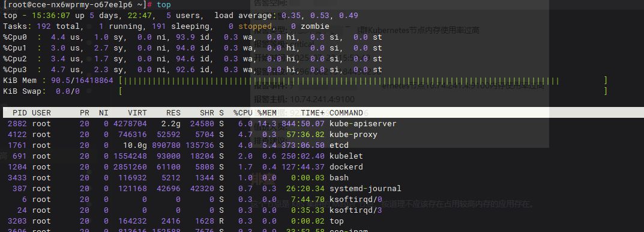Click the %CPU column header
Viewport: 644px width, 232px height.
(242, 113)
